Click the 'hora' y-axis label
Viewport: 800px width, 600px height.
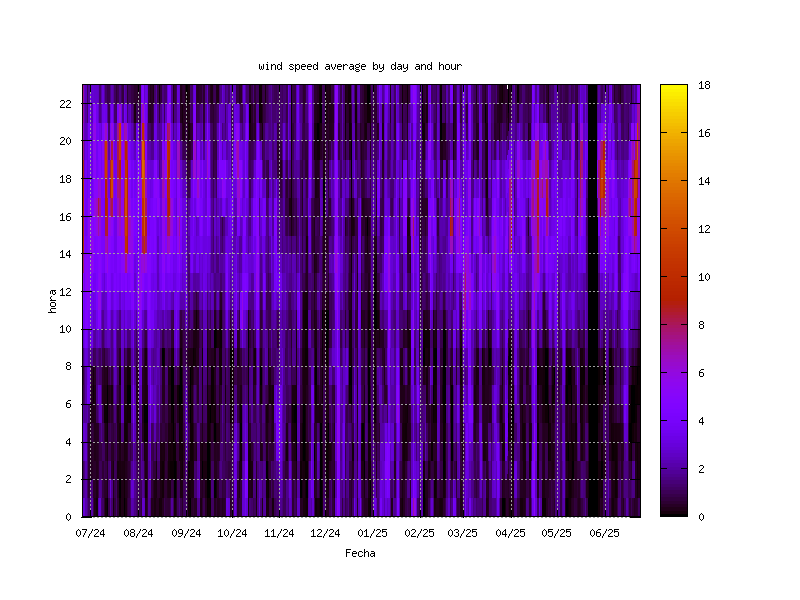pos(52,301)
